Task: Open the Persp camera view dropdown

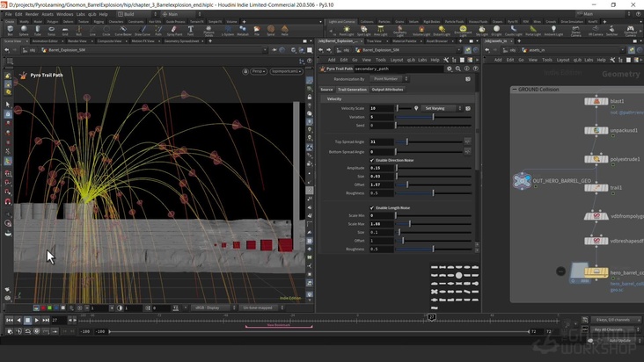Action: click(x=258, y=71)
